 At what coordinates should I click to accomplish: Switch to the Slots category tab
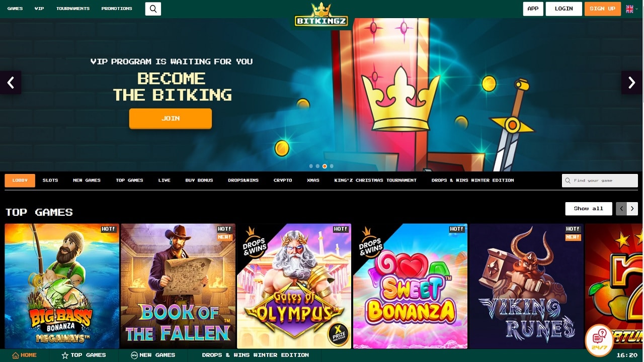tap(50, 180)
